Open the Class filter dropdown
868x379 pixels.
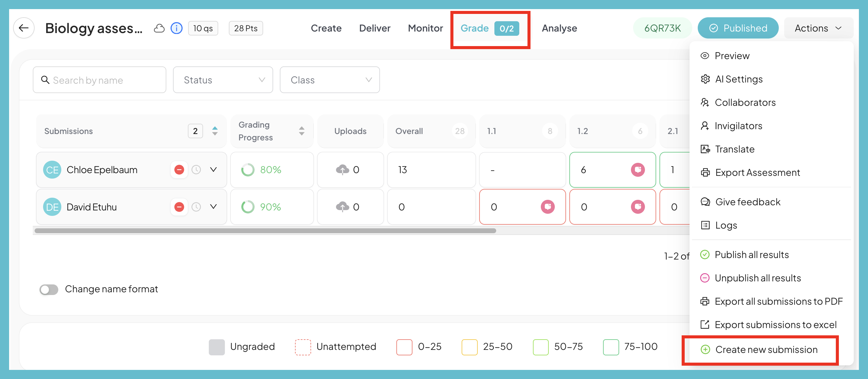[330, 80]
